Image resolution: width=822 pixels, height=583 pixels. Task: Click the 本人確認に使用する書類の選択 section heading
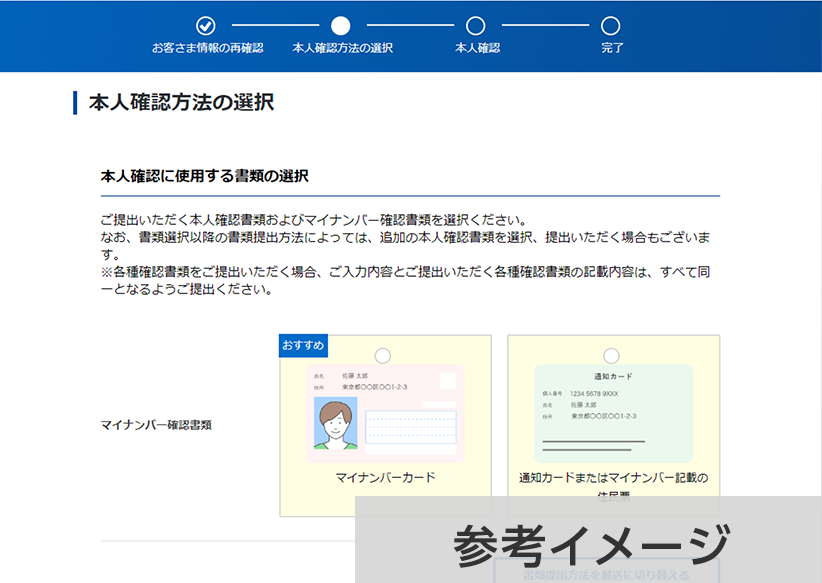pyautogui.click(x=205, y=176)
